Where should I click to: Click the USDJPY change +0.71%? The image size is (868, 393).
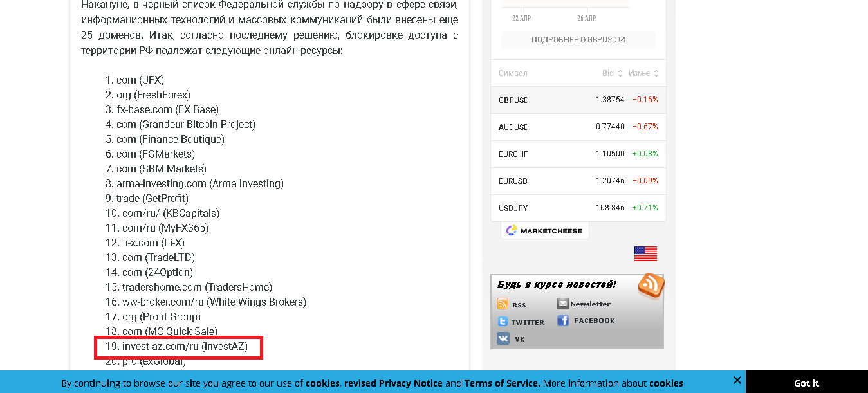(x=645, y=208)
